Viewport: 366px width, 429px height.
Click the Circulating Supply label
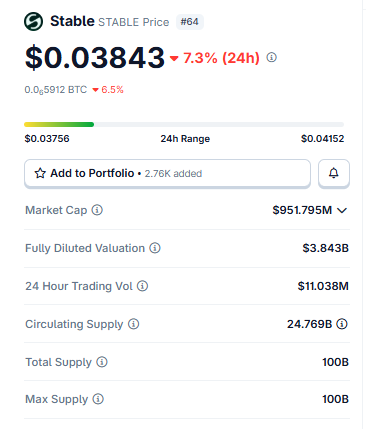[74, 324]
